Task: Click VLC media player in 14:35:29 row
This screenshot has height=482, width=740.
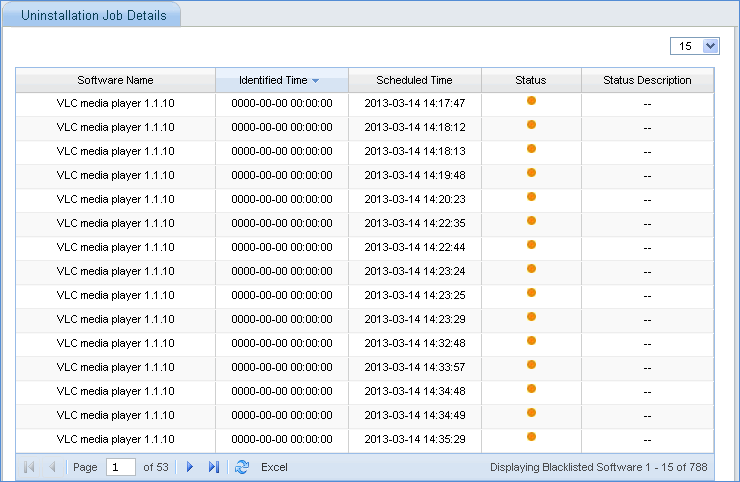Action: click(116, 440)
